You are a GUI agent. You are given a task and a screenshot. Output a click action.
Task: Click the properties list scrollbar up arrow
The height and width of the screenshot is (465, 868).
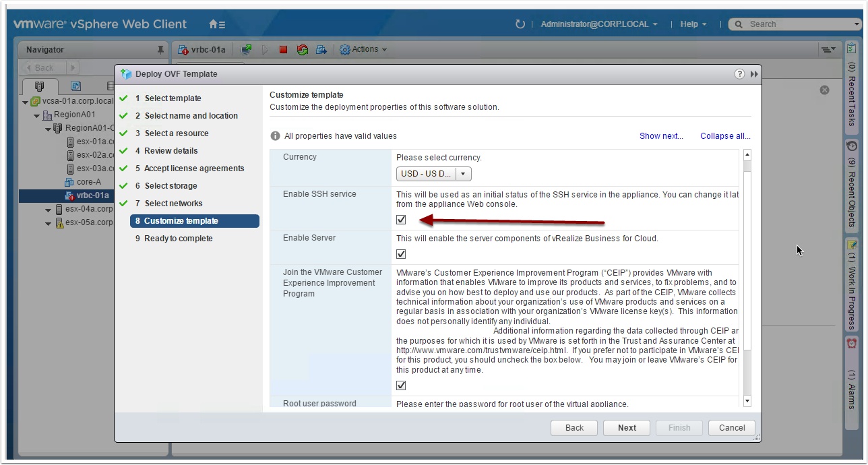pos(747,155)
